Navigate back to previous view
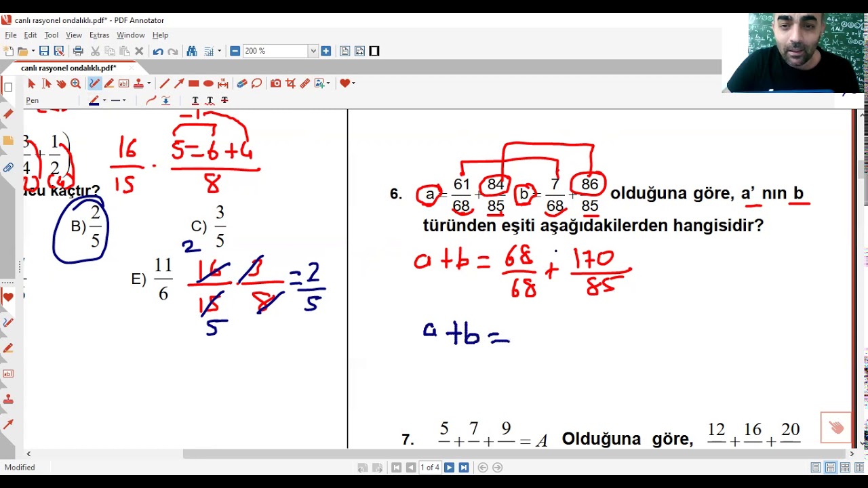The width and height of the screenshot is (868, 488). coord(483,468)
